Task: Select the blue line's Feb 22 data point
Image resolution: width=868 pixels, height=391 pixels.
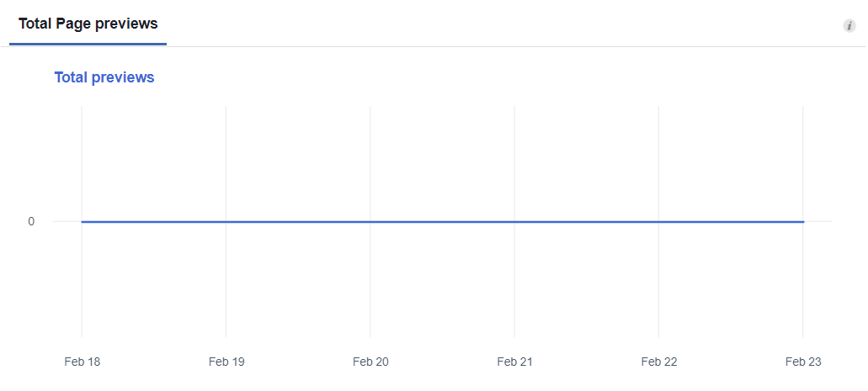Action: tap(658, 222)
